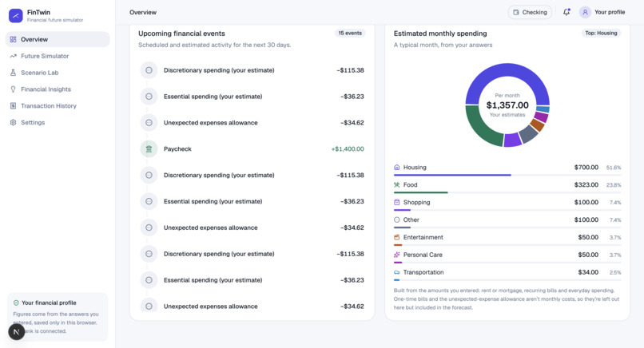The width and height of the screenshot is (644, 348).
Task: Open Settings in the sidebar
Action: (x=58, y=122)
